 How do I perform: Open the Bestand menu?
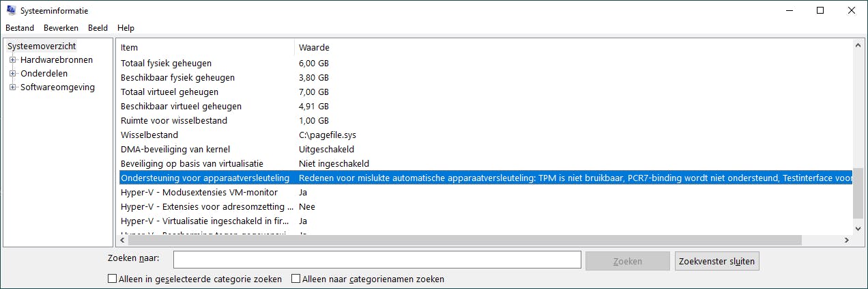click(x=20, y=28)
